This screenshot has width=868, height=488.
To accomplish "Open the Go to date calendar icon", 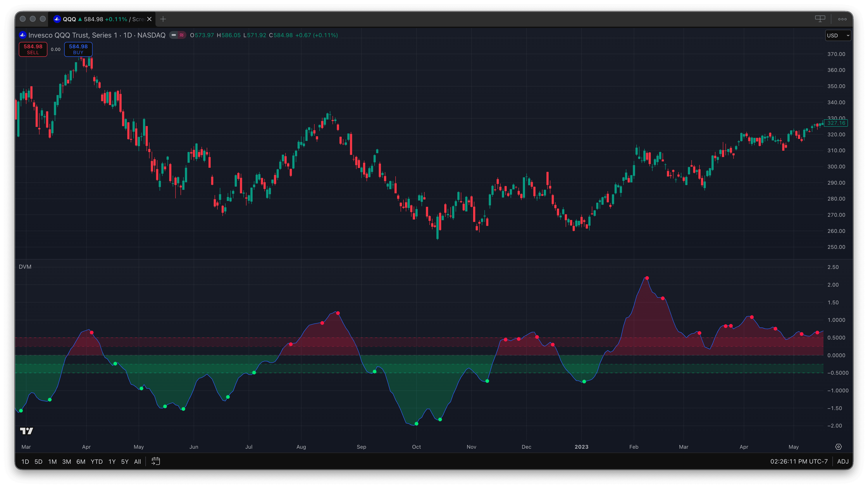I will pyautogui.click(x=156, y=461).
